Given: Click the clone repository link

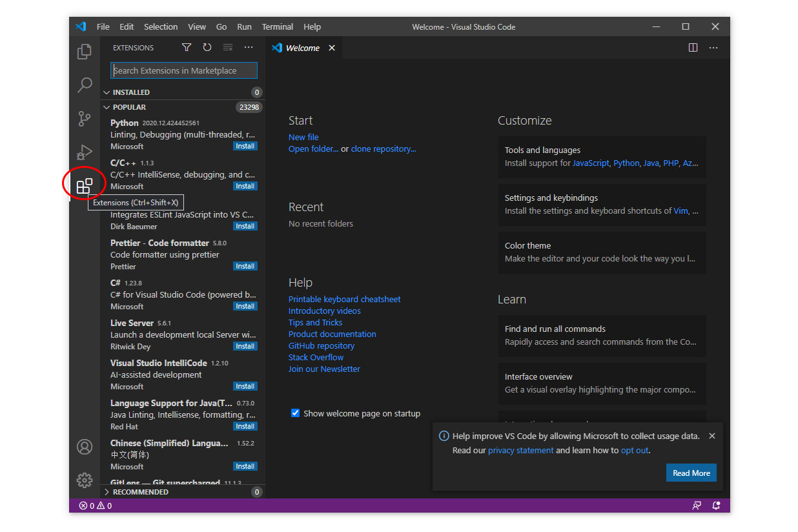Looking at the screenshot, I should tap(384, 149).
